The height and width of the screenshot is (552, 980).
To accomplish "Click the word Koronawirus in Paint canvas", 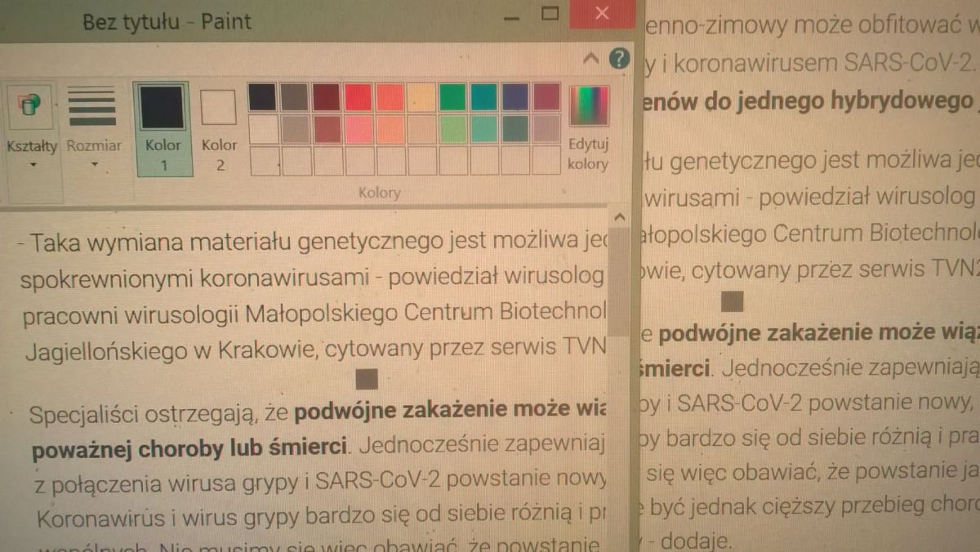I will click(99, 518).
